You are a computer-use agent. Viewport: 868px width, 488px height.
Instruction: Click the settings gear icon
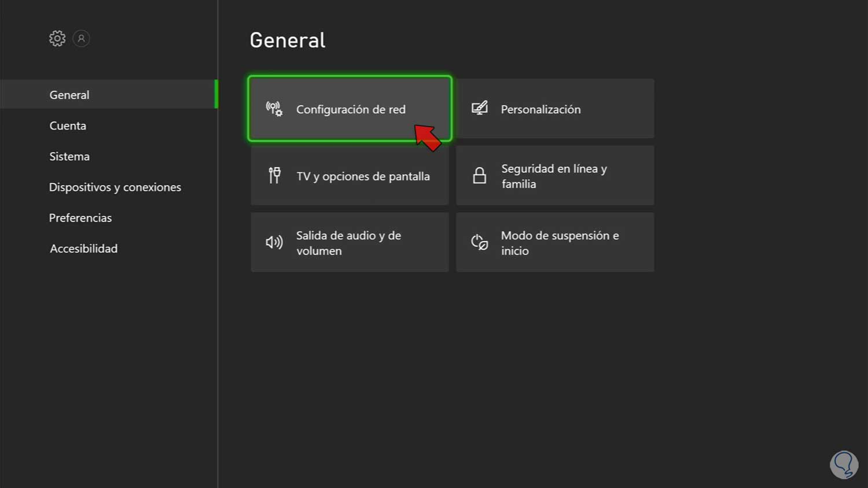coord(57,39)
